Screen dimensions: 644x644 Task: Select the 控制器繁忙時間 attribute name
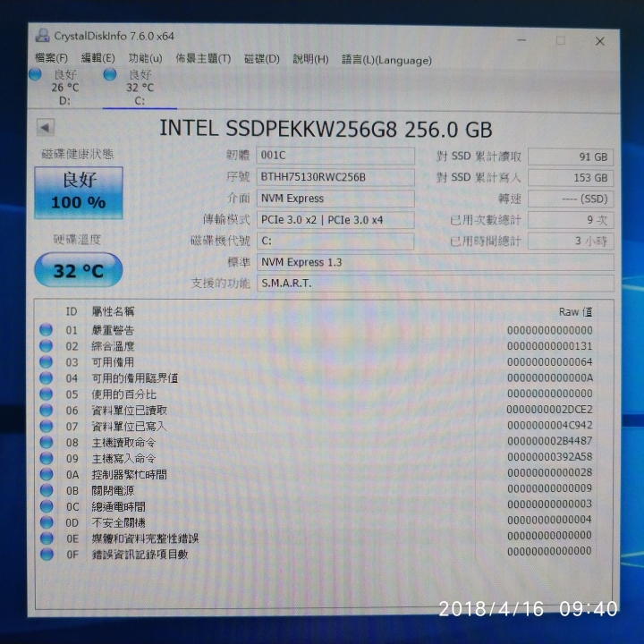[x=130, y=474]
